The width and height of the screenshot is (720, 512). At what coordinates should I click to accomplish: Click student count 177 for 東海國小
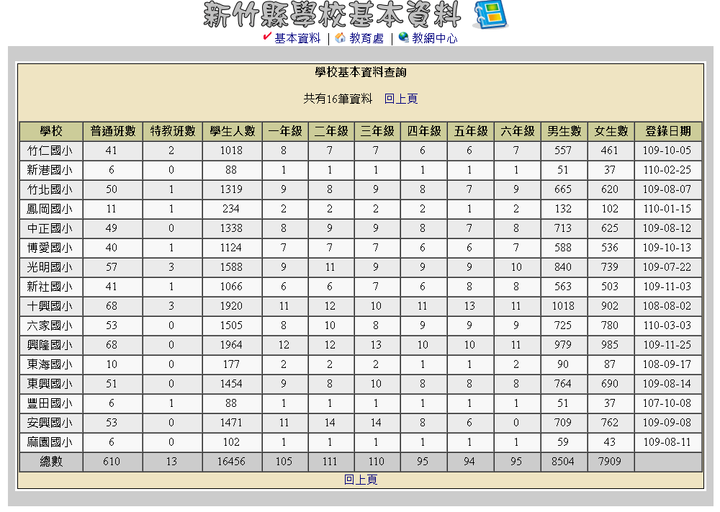pos(231,365)
